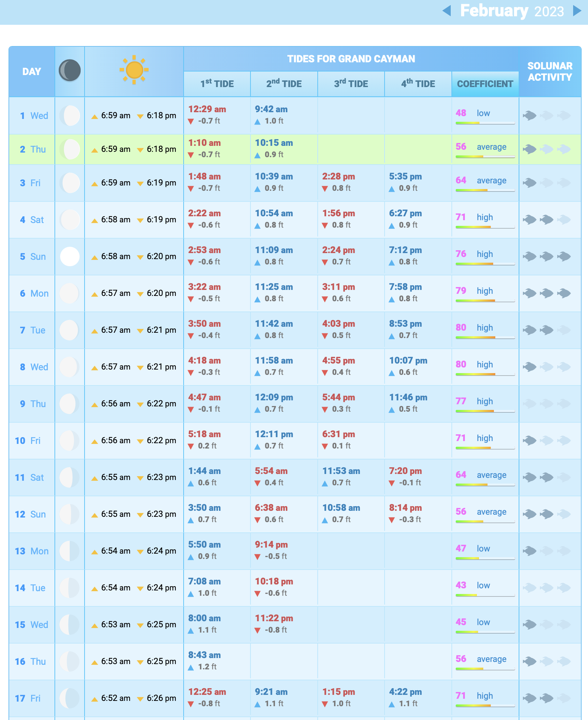Click the sun icon in header

[134, 70]
